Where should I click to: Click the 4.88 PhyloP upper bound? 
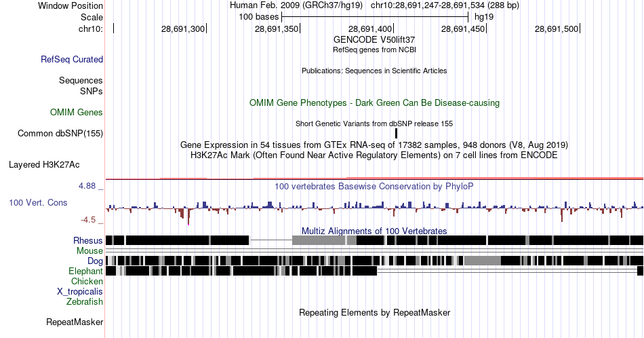(x=87, y=186)
